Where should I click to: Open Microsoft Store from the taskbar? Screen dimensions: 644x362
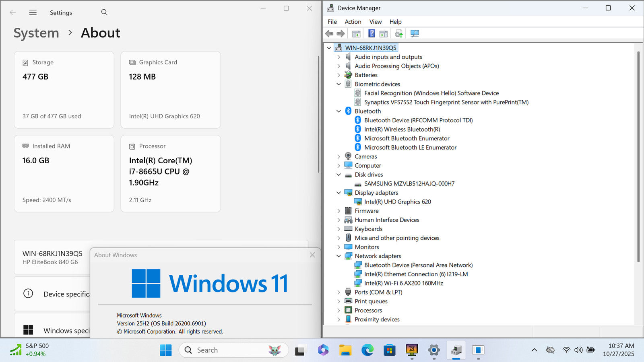(389, 350)
